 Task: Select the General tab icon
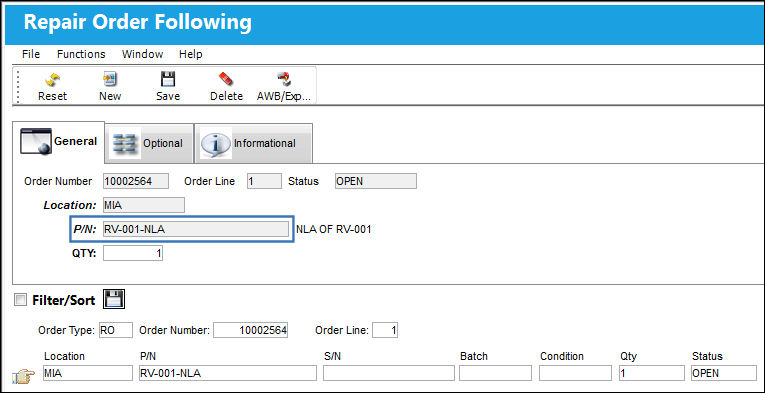[36, 142]
